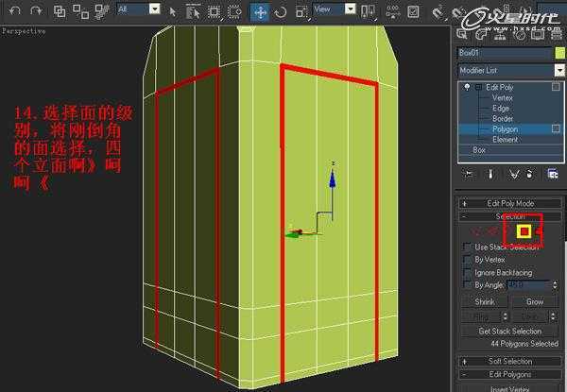Toggle the Window/Crossing selection icon

234,12
